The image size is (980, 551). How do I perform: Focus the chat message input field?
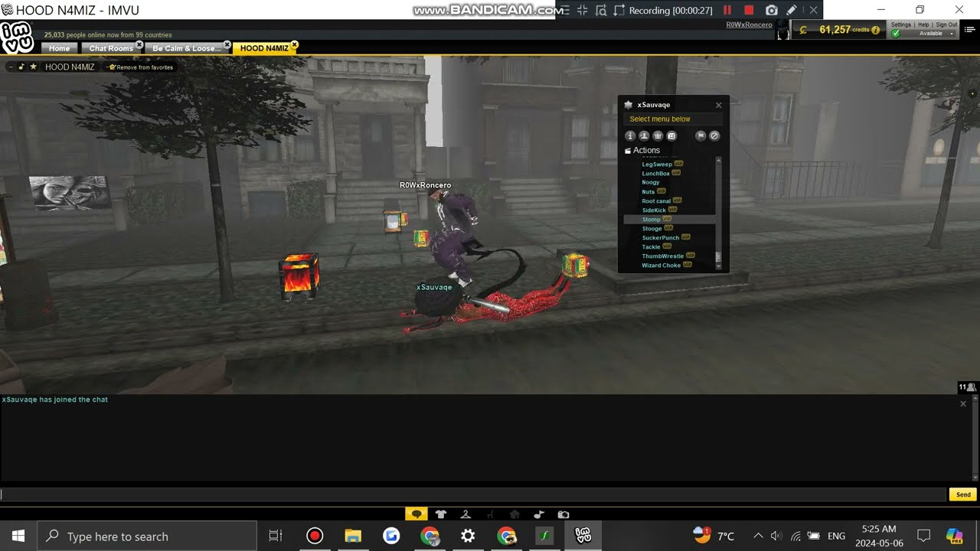click(x=473, y=494)
